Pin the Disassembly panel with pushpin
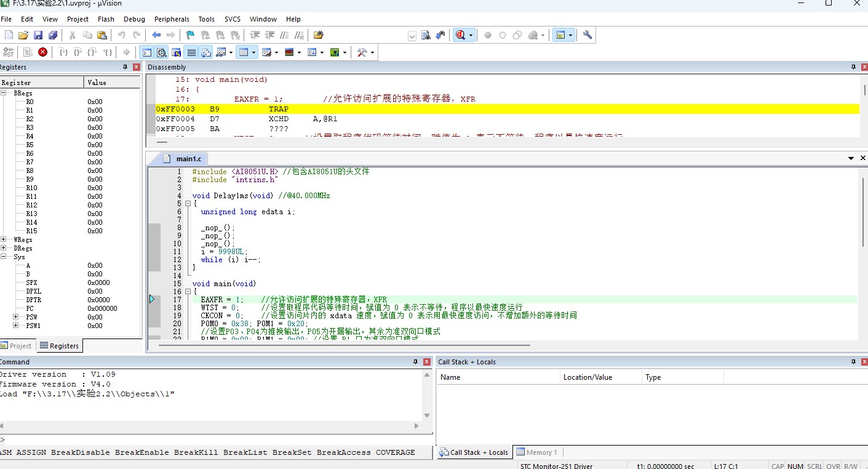 tap(853, 67)
